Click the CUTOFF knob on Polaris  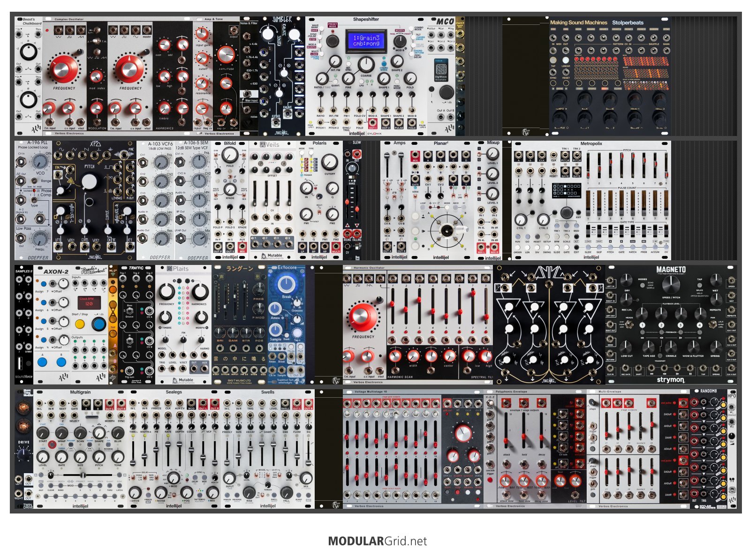330,162
